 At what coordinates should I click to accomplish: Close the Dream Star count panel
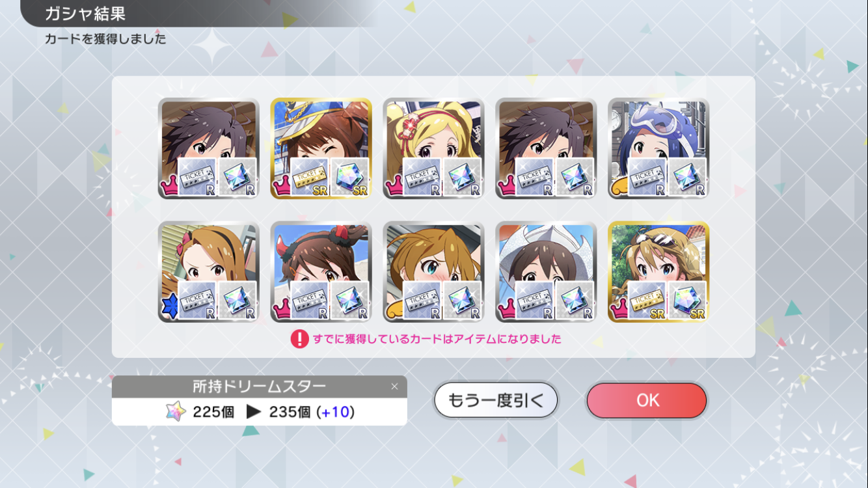coord(394,386)
